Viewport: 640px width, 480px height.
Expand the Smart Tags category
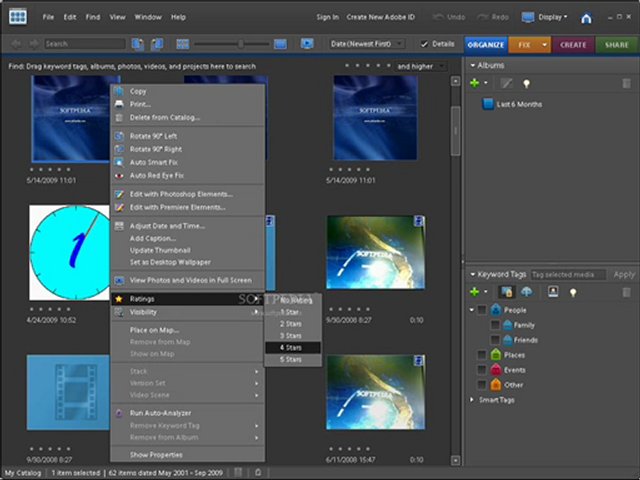pos(472,400)
